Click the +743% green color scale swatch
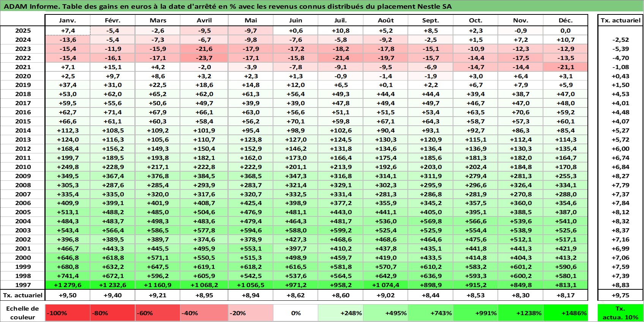 pyautogui.click(x=431, y=313)
